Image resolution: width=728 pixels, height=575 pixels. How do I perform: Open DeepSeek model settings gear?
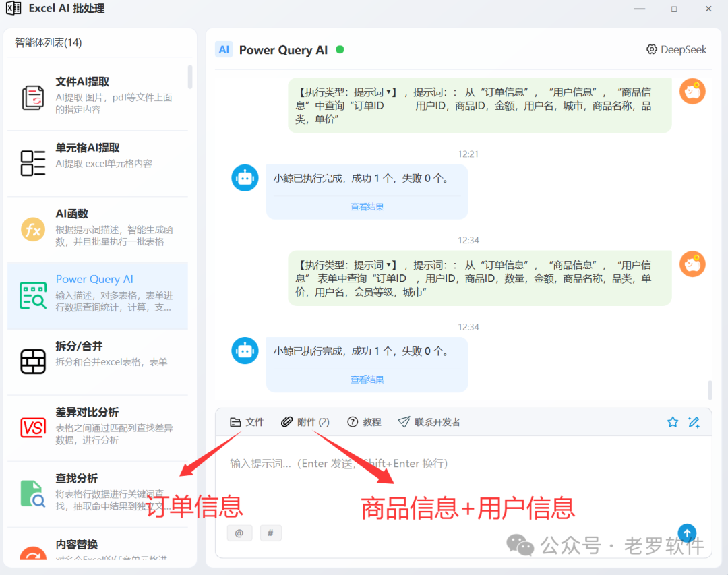coord(652,49)
